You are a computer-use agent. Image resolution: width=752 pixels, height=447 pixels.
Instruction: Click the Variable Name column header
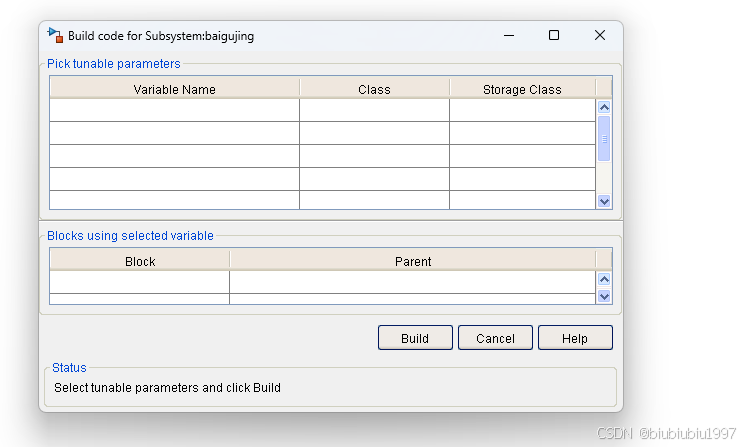point(175,89)
